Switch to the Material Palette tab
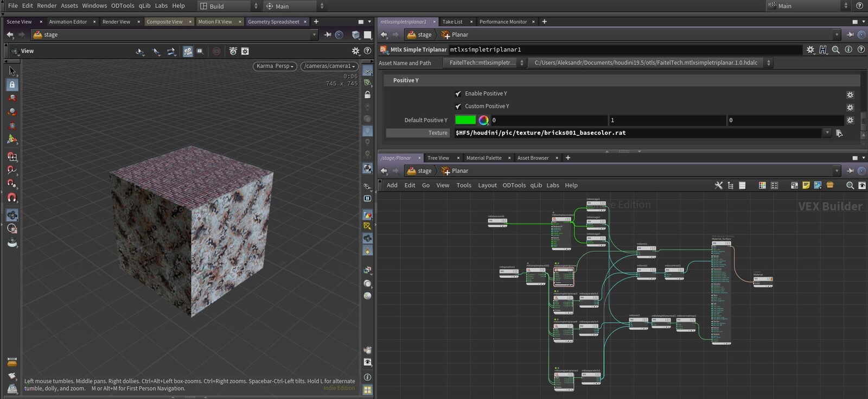This screenshot has width=868, height=399. tap(484, 158)
